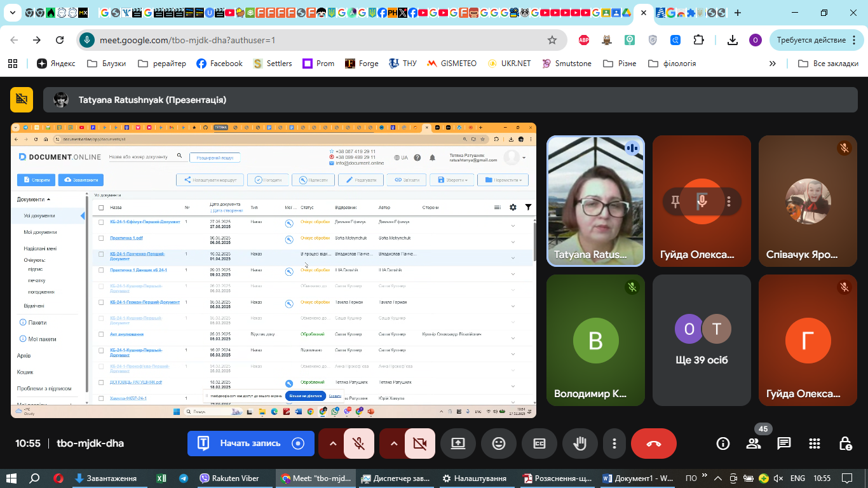Open more options three-dot menu
The image size is (868, 488).
(614, 444)
